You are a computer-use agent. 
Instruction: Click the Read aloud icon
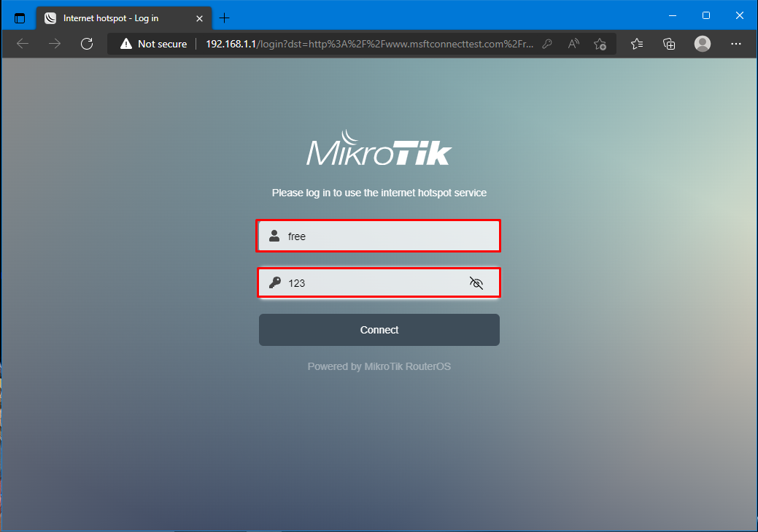(573, 44)
